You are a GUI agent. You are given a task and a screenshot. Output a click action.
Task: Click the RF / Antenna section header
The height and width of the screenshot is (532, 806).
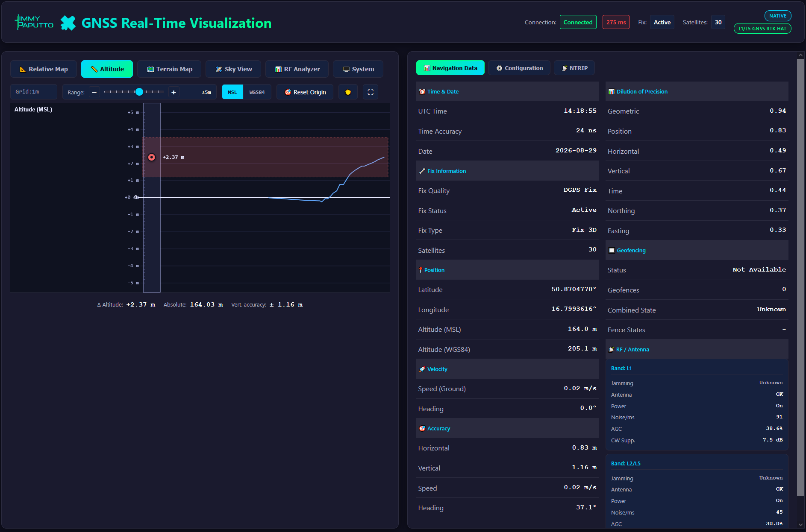[x=697, y=349]
